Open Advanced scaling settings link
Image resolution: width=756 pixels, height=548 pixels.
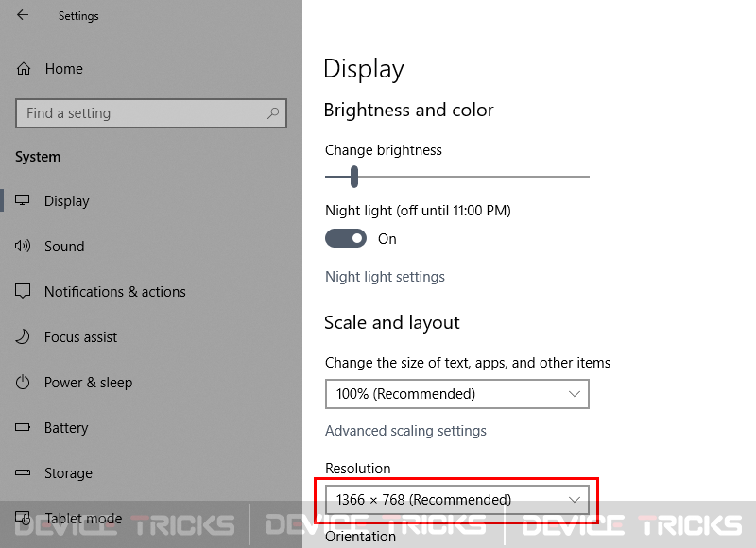(405, 431)
